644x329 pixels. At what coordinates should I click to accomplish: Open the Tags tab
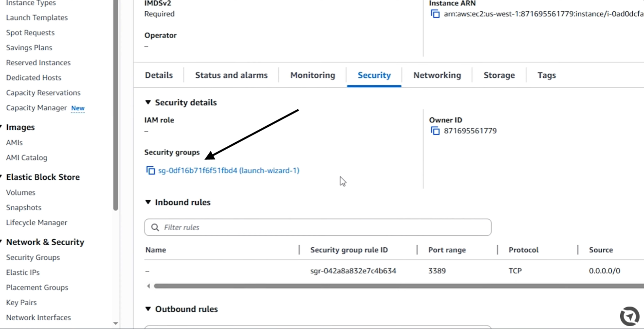(x=547, y=75)
